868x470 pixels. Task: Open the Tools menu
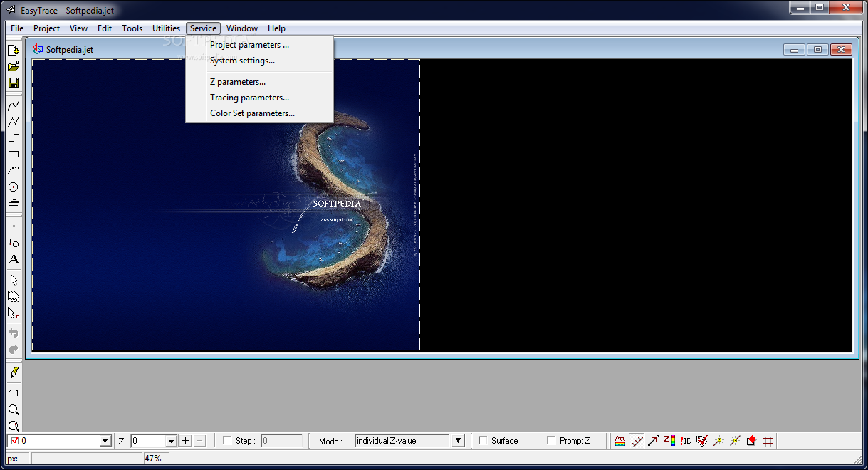[132, 28]
